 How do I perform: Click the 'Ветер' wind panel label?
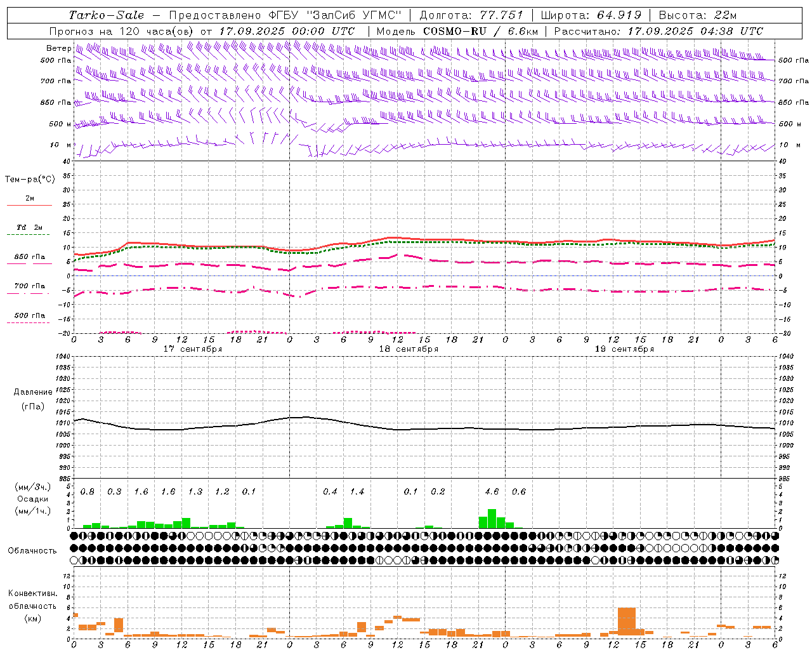click(58, 48)
